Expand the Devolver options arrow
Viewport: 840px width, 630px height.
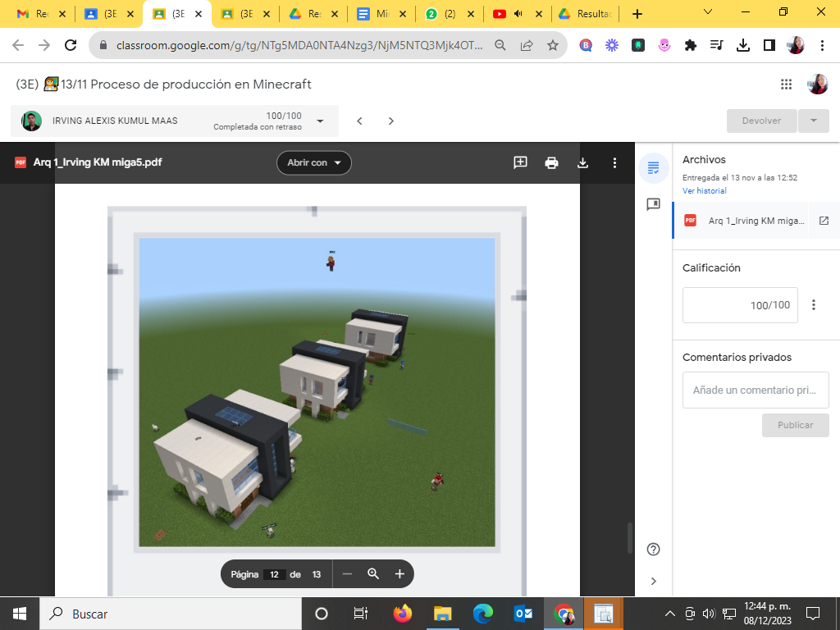tap(813, 121)
